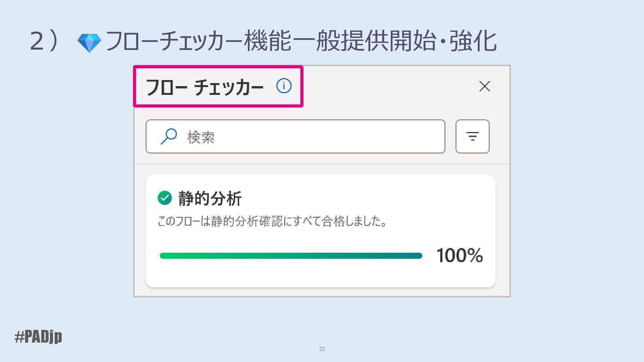This screenshot has width=644, height=362.
Task: Click the フロー チェッカー panel title
Action: (205, 87)
